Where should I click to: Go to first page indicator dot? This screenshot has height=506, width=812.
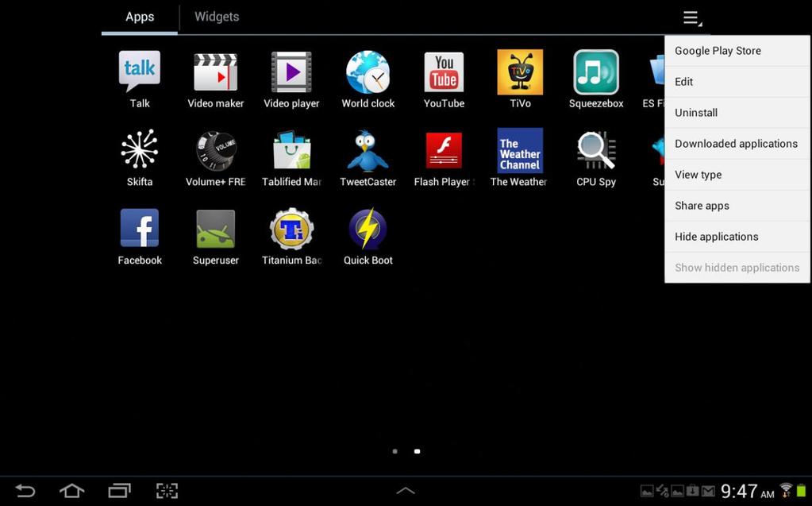tap(395, 451)
